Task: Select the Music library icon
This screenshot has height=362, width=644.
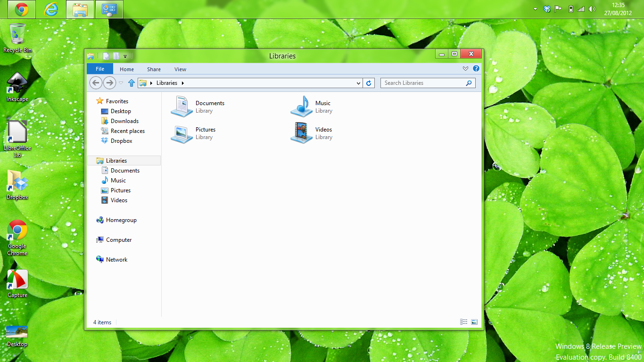Action: click(301, 107)
